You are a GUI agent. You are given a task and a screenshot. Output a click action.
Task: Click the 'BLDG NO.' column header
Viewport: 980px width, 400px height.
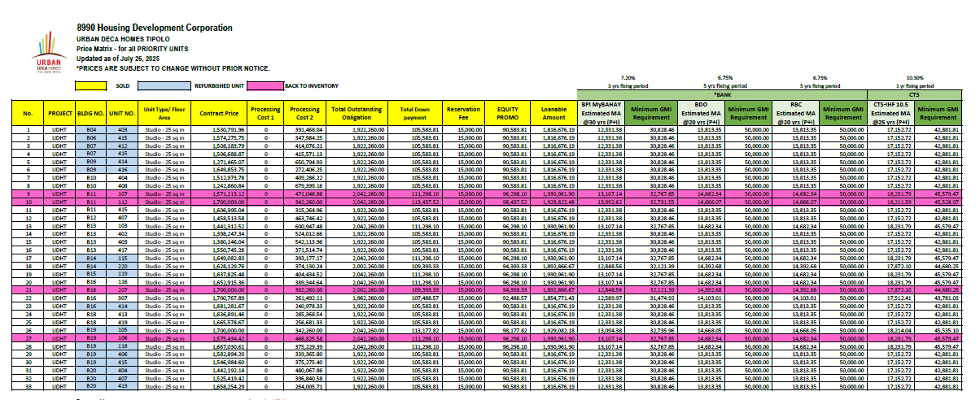[92, 112]
